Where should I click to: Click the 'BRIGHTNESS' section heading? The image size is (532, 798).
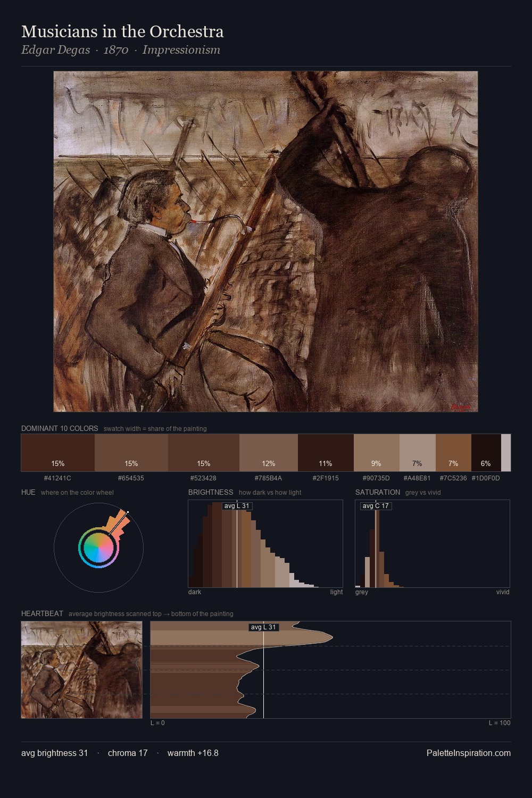[211, 492]
